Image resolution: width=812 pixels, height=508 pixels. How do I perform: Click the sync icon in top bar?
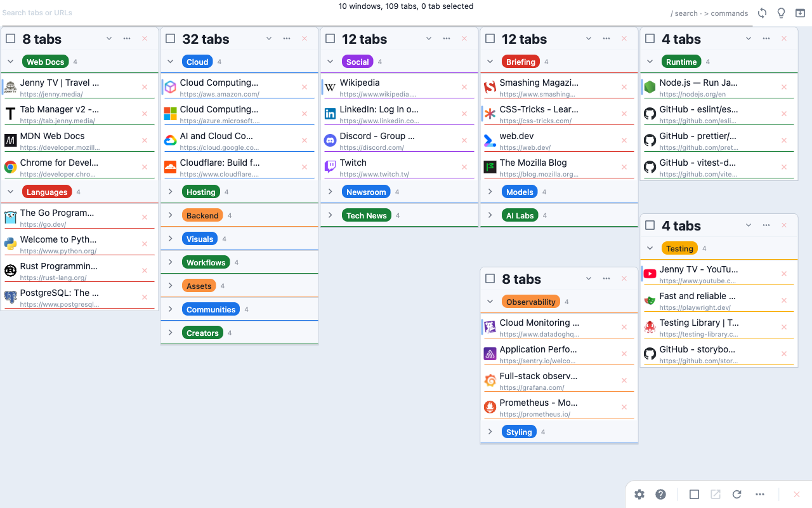(763, 13)
